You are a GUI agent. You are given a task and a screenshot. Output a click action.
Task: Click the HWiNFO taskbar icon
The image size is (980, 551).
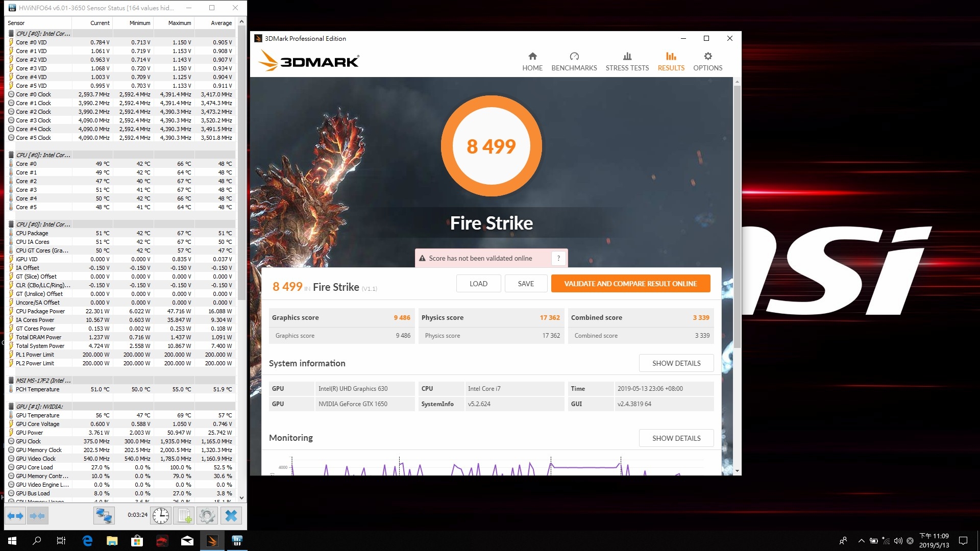pyautogui.click(x=237, y=541)
